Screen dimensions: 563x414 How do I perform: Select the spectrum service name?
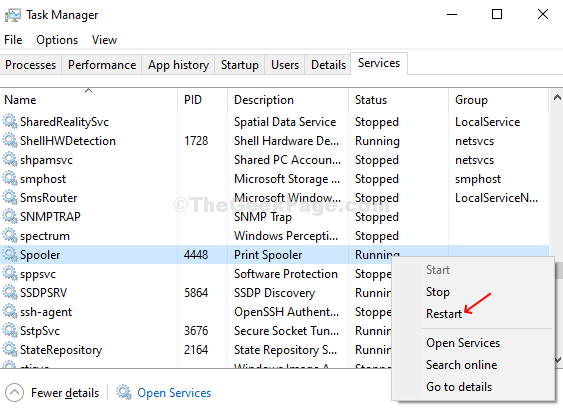click(45, 236)
